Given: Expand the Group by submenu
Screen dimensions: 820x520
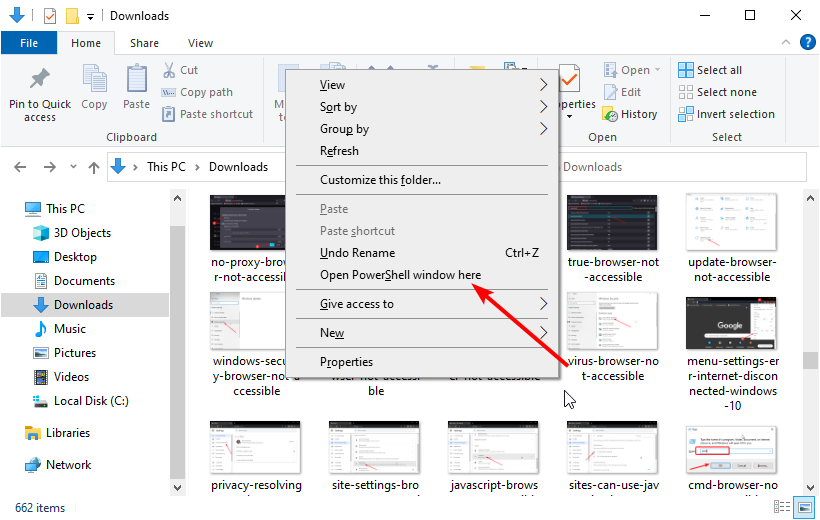Looking at the screenshot, I should pos(543,129).
